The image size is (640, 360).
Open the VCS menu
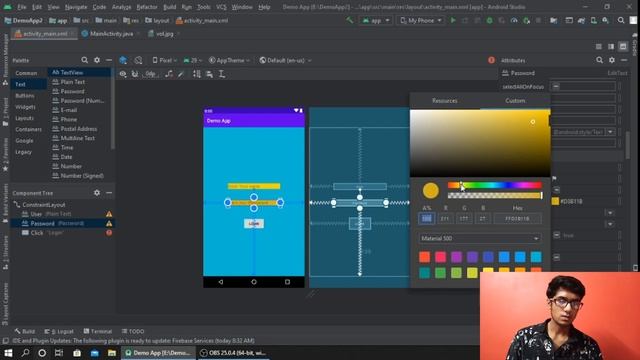tap(221, 7)
